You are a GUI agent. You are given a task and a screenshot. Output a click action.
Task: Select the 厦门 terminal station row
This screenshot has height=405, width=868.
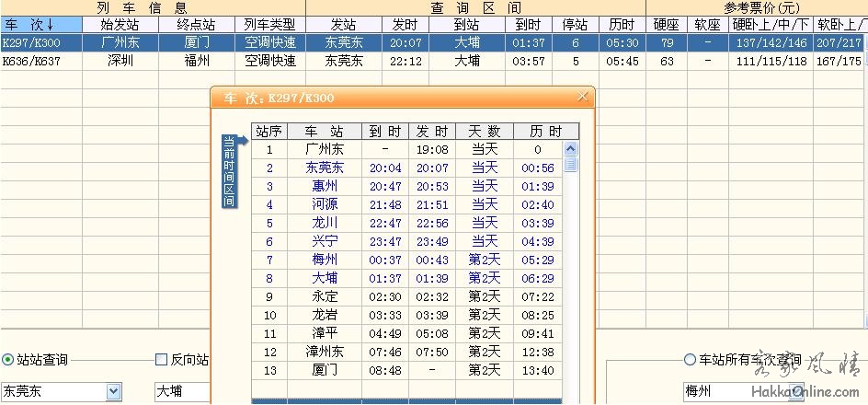324,370
